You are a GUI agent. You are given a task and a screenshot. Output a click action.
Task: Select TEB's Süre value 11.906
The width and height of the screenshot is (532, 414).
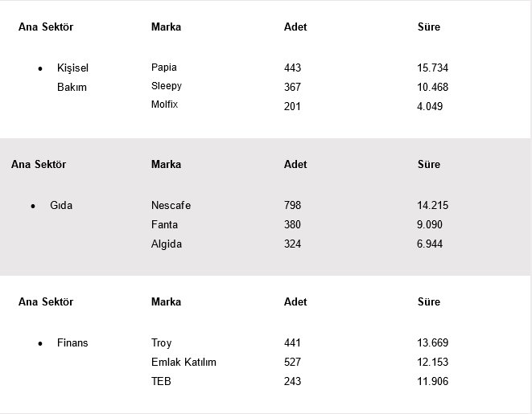pyautogui.click(x=432, y=382)
